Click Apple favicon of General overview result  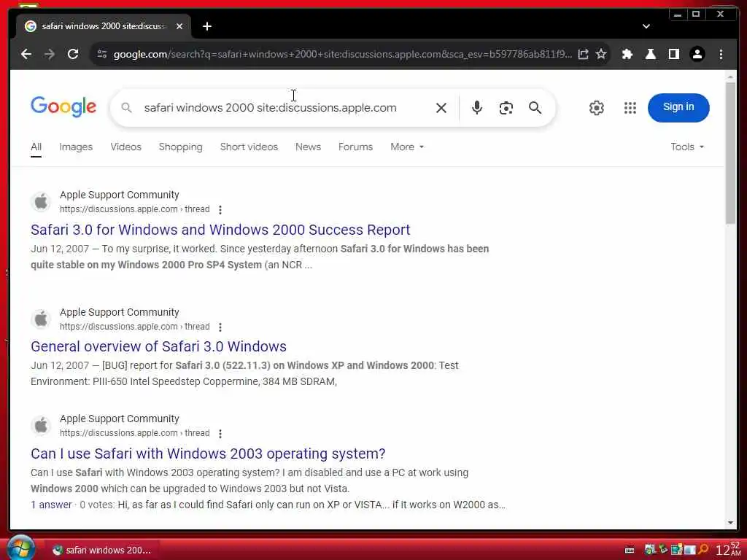pos(41,319)
